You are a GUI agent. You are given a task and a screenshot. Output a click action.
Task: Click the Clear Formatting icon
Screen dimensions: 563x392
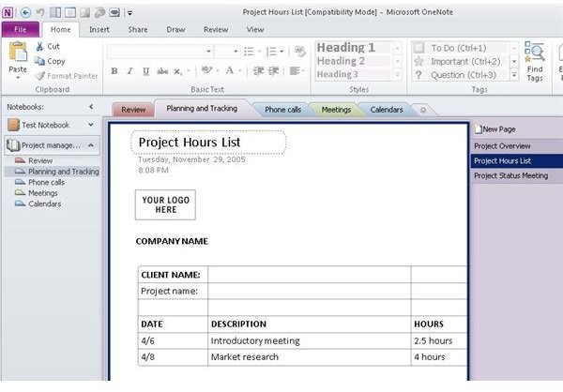point(300,52)
